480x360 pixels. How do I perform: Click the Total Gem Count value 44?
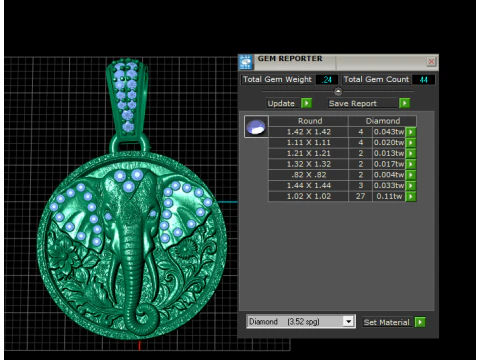(x=423, y=80)
